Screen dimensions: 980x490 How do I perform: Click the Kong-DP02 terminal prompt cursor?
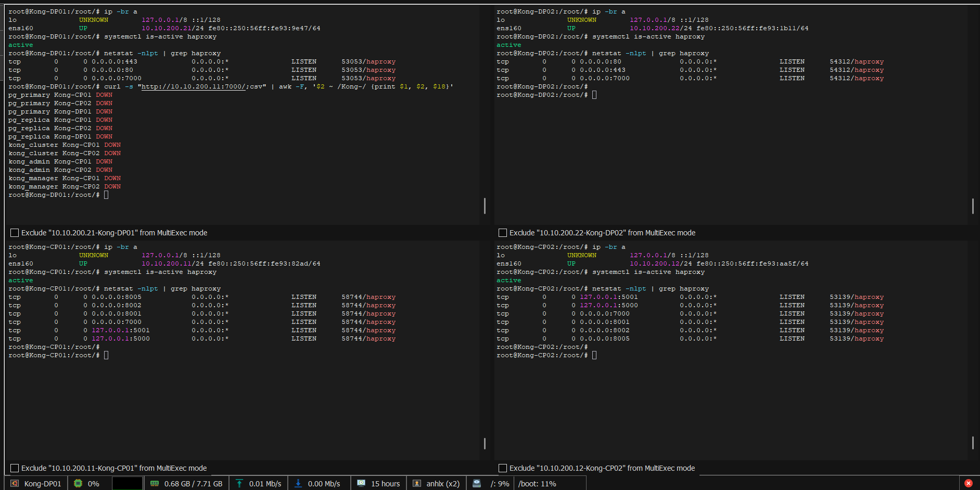click(x=594, y=95)
